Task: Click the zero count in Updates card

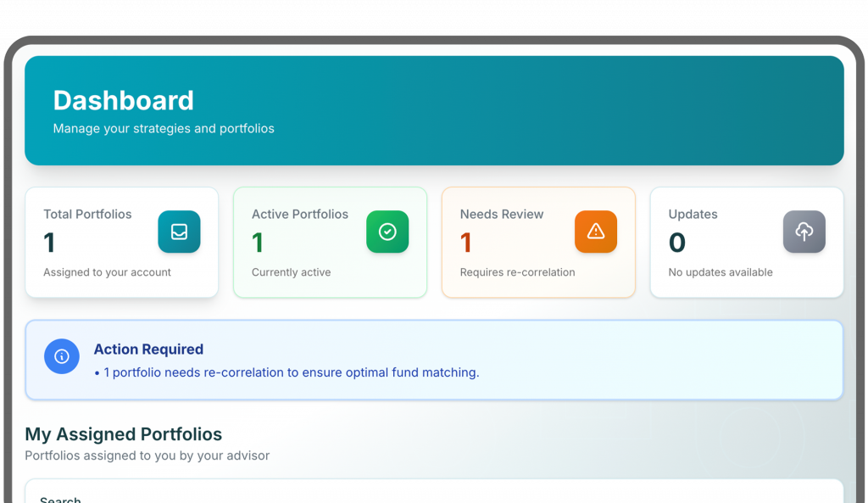Action: coord(676,243)
